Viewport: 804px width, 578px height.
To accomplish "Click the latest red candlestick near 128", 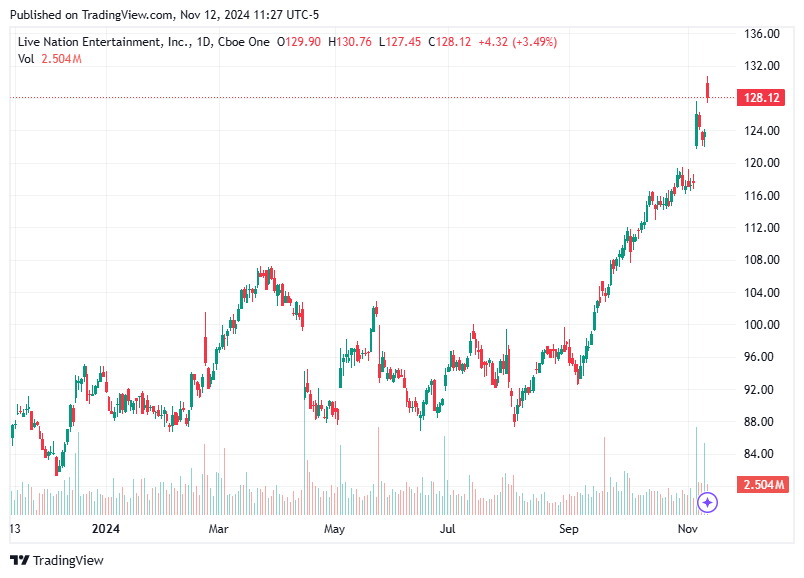I will pyautogui.click(x=708, y=90).
